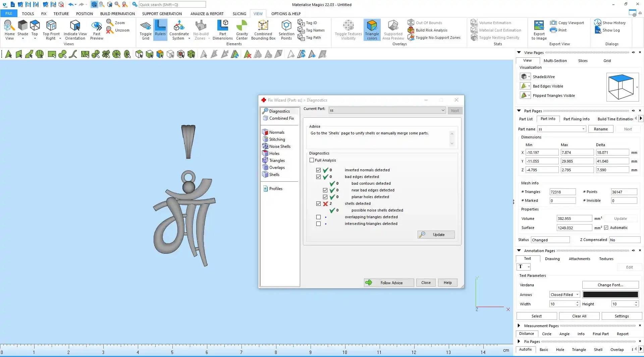Click the black arrow color swatch
644x357 pixels.
[610, 295]
